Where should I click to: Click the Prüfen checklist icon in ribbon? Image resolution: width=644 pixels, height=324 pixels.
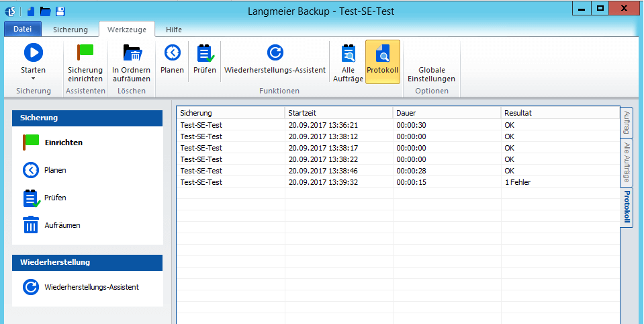pyautogui.click(x=205, y=52)
